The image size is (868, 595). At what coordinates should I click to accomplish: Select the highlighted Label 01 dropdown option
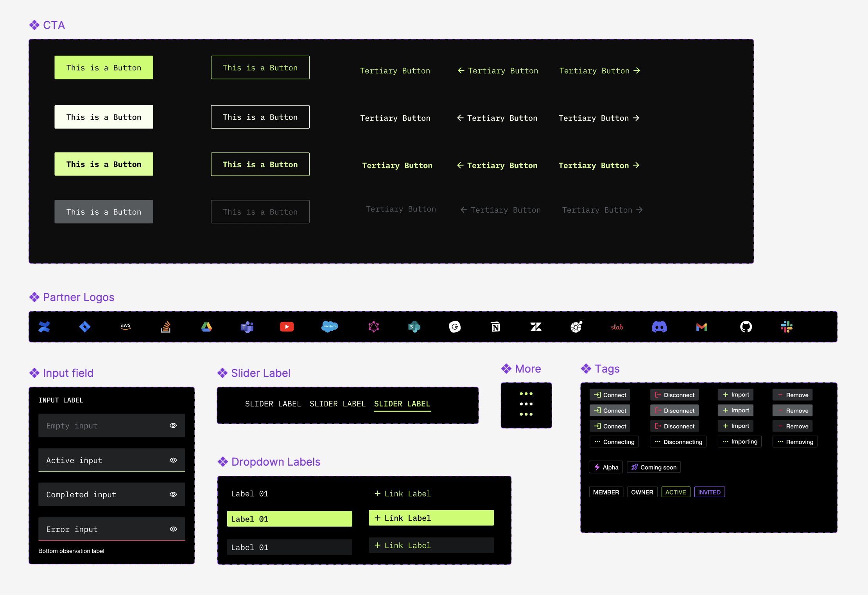(289, 518)
